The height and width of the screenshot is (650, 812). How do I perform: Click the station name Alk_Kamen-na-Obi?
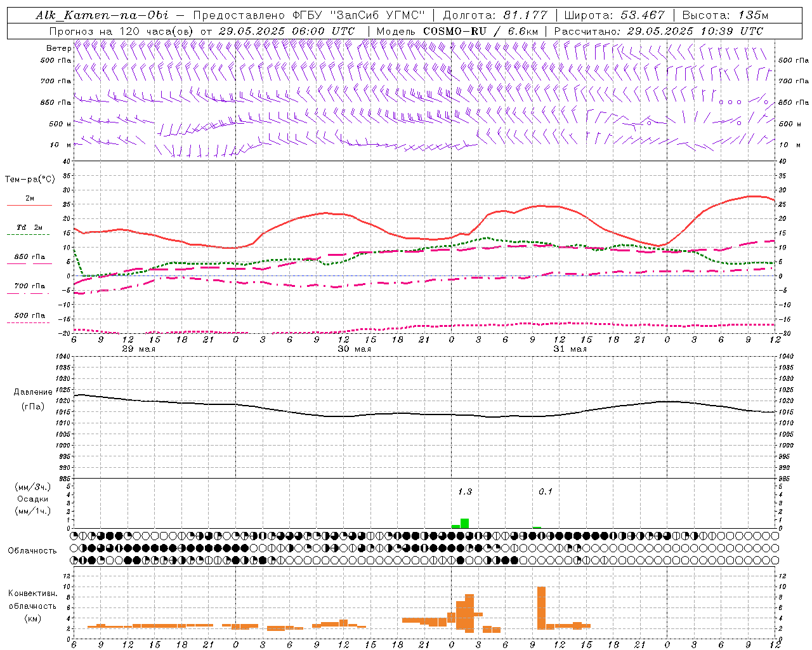(102, 15)
